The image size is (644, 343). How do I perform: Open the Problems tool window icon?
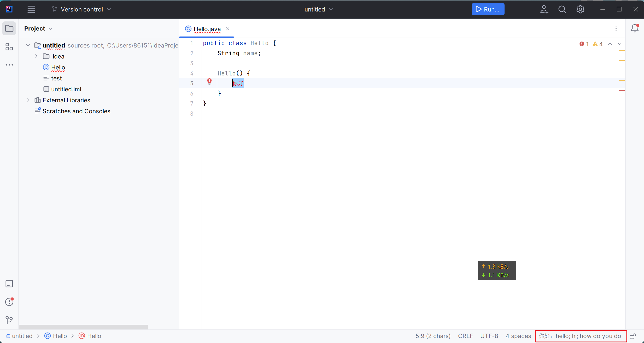(9, 302)
